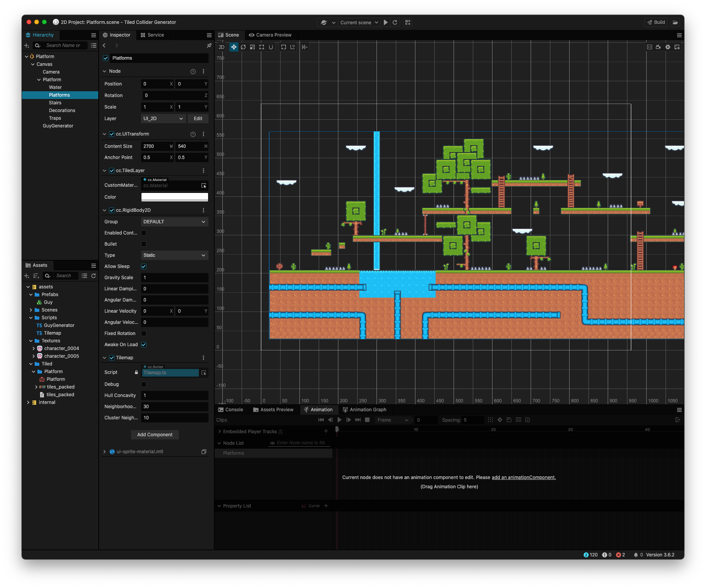Enable the Fixed Rotation checkbox
706x588 pixels.
(144, 333)
